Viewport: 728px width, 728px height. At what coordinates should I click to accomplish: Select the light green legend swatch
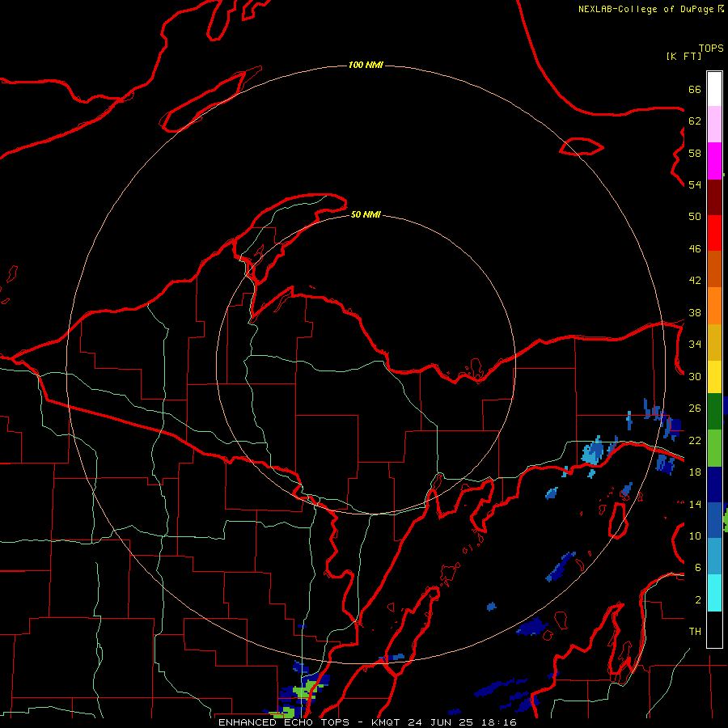tap(714, 448)
